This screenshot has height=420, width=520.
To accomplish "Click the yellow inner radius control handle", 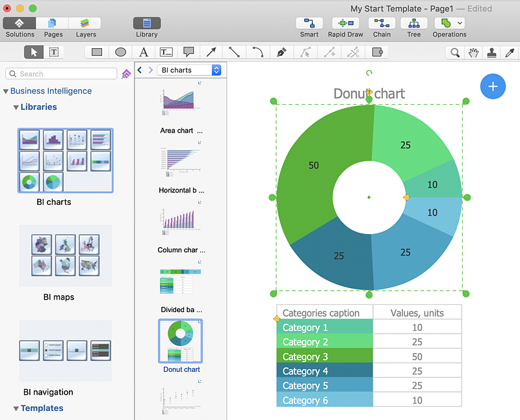I will (406, 198).
